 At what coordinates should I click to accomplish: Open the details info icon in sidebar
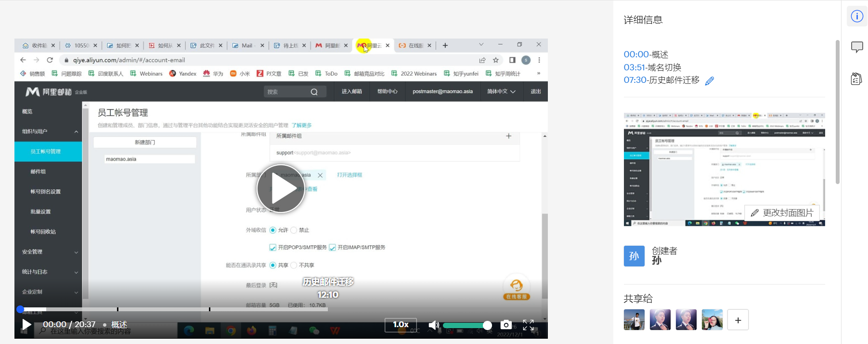pyautogui.click(x=857, y=16)
